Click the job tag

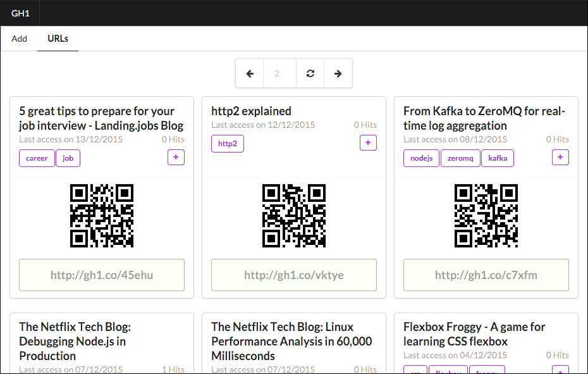[x=68, y=158]
